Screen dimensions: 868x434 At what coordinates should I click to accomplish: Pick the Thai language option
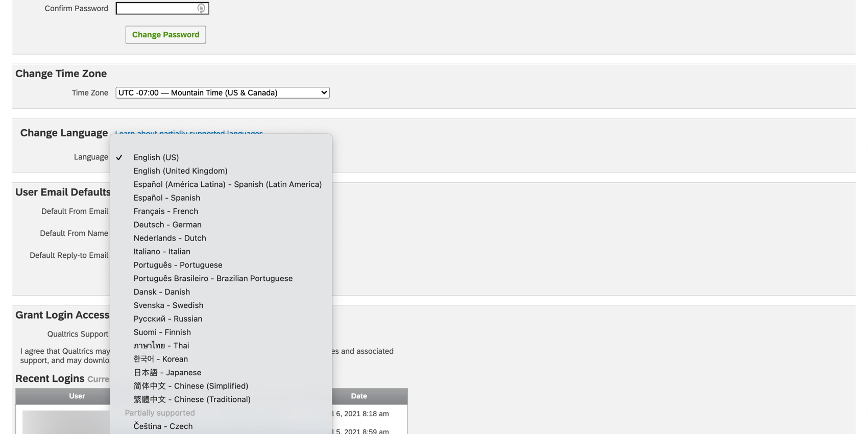pyautogui.click(x=161, y=346)
